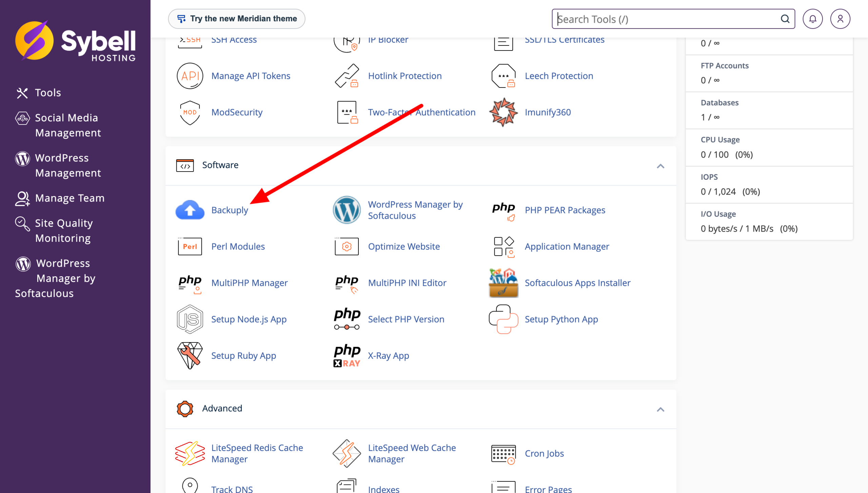Click the Imunify360 link
Screen dimensions: 868x493
pos(548,112)
